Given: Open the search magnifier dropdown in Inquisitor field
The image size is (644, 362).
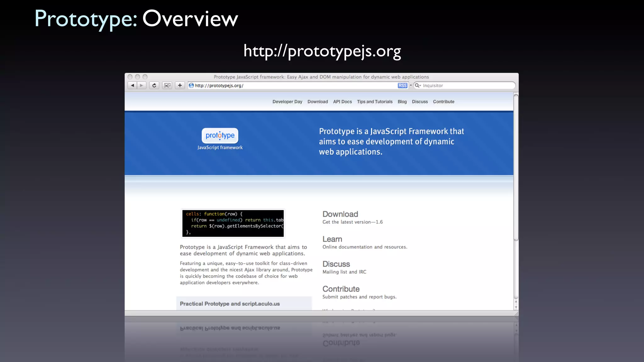Looking at the screenshot, I should 418,85.
